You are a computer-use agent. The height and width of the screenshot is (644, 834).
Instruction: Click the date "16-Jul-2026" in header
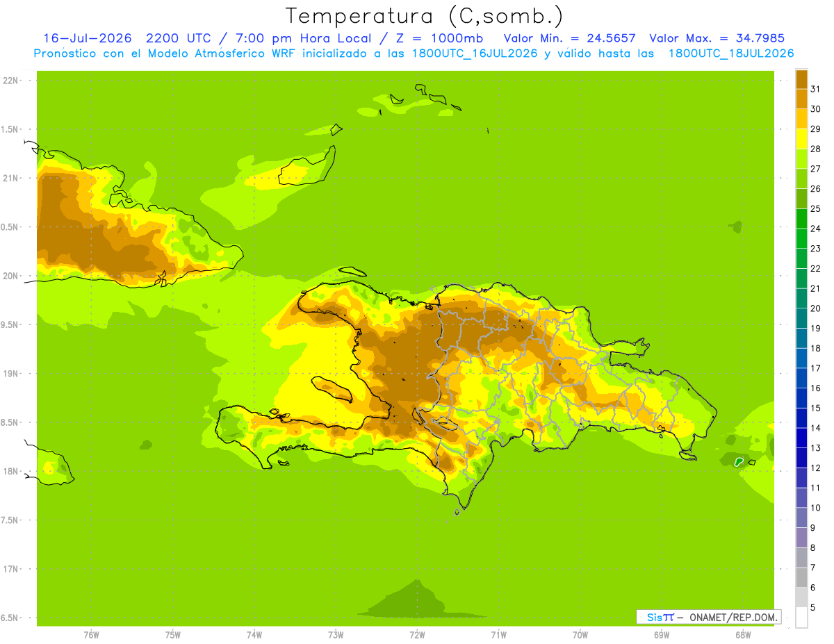coord(88,38)
